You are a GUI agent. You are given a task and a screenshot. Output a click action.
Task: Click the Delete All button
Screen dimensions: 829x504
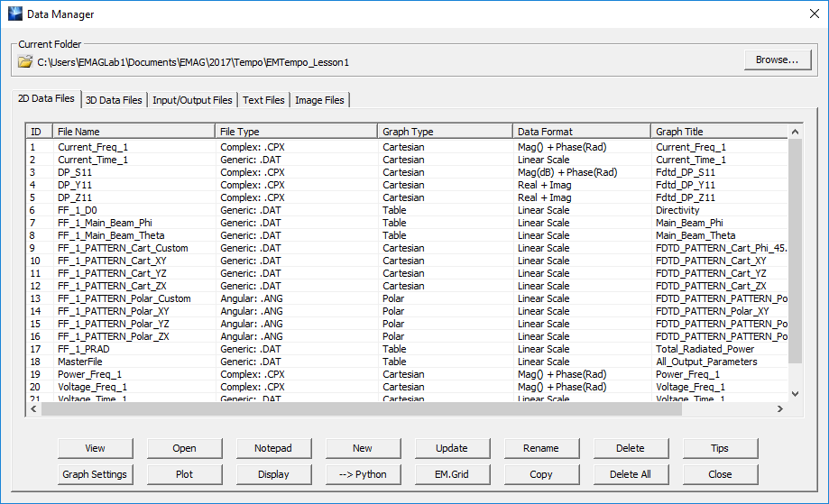coord(631,474)
